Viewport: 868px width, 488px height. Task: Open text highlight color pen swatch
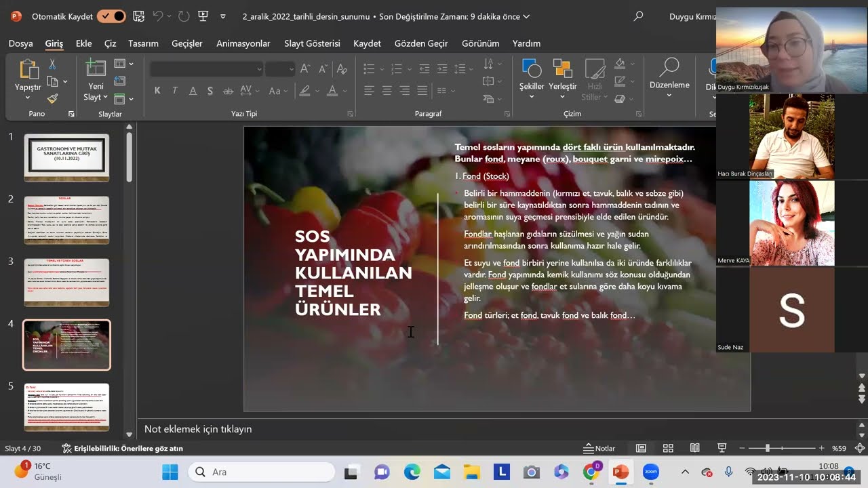[x=305, y=91]
